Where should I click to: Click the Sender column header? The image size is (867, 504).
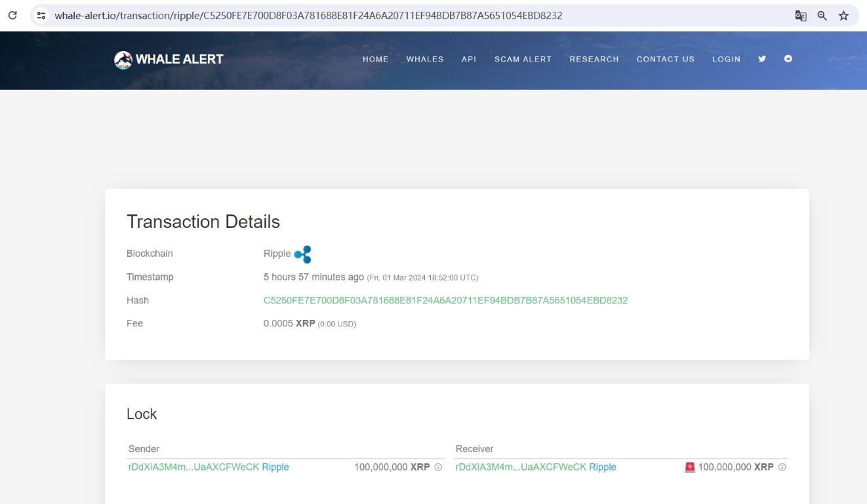144,449
